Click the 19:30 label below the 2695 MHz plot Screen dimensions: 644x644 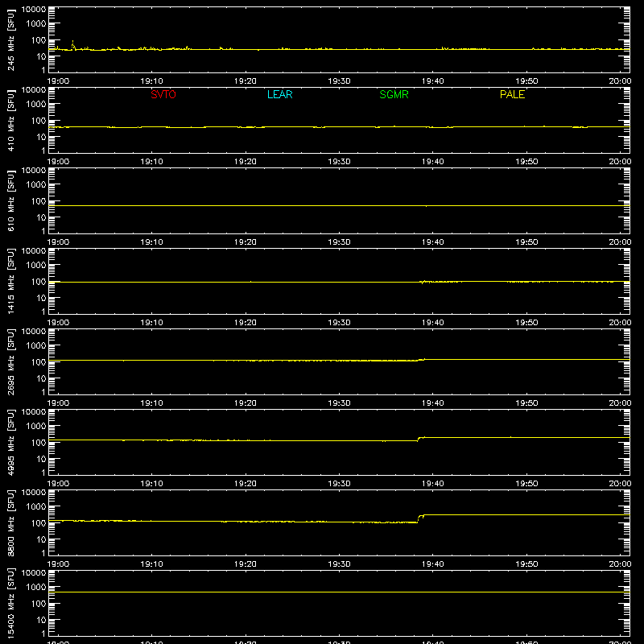(339, 403)
